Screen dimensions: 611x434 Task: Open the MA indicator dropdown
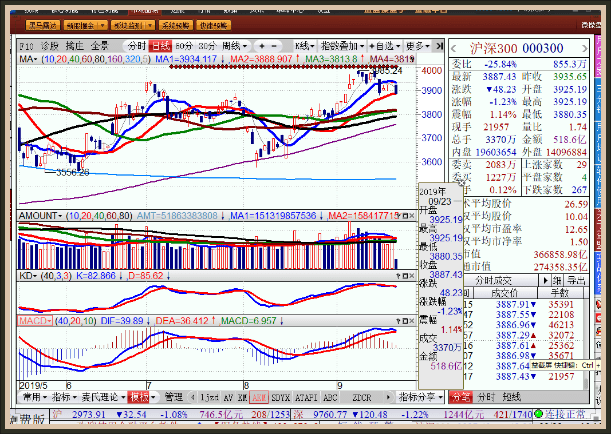[x=28, y=59]
